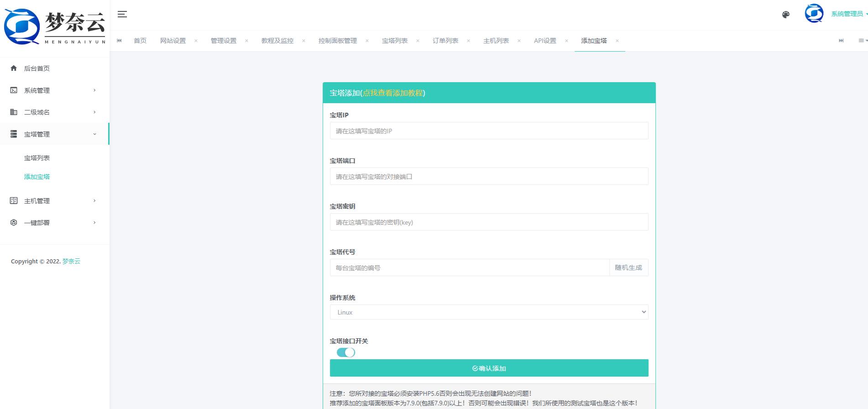Open the 操作系统 Linux dropdown
This screenshot has height=409, width=868.
click(x=489, y=312)
